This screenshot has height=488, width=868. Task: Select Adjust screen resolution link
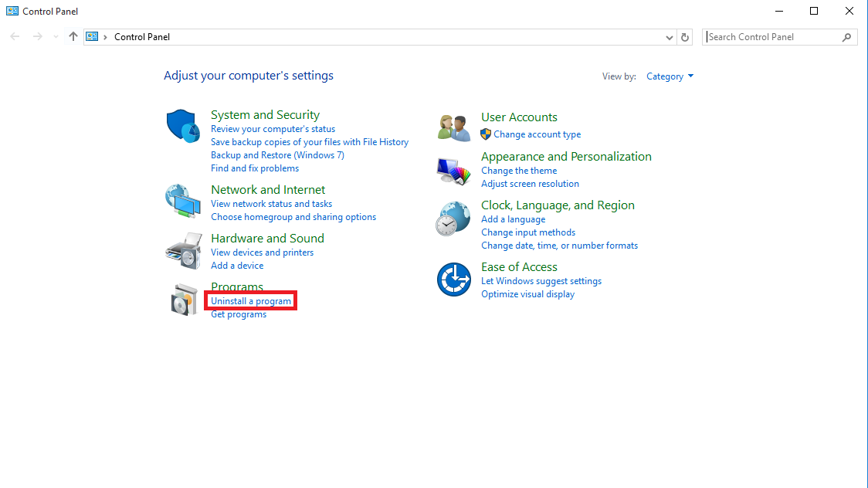(530, 184)
